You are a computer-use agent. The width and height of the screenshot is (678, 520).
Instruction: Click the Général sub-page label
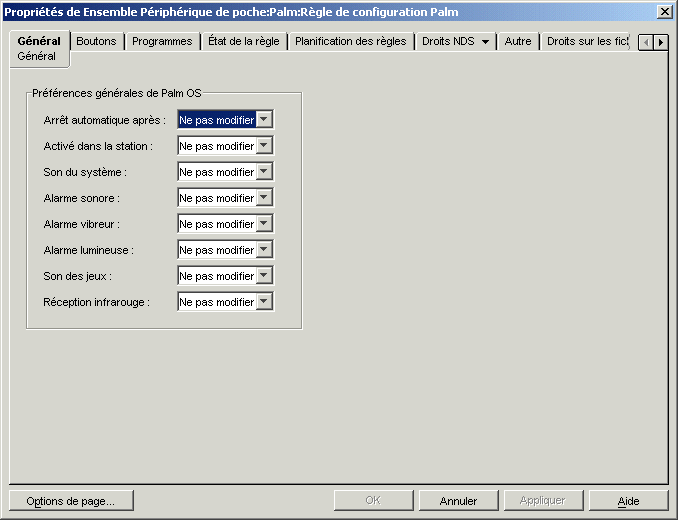coord(36,56)
